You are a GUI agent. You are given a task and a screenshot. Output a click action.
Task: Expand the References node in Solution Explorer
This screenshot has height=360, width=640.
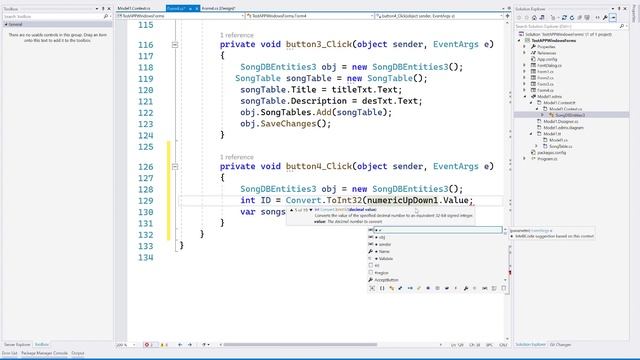[x=525, y=53]
